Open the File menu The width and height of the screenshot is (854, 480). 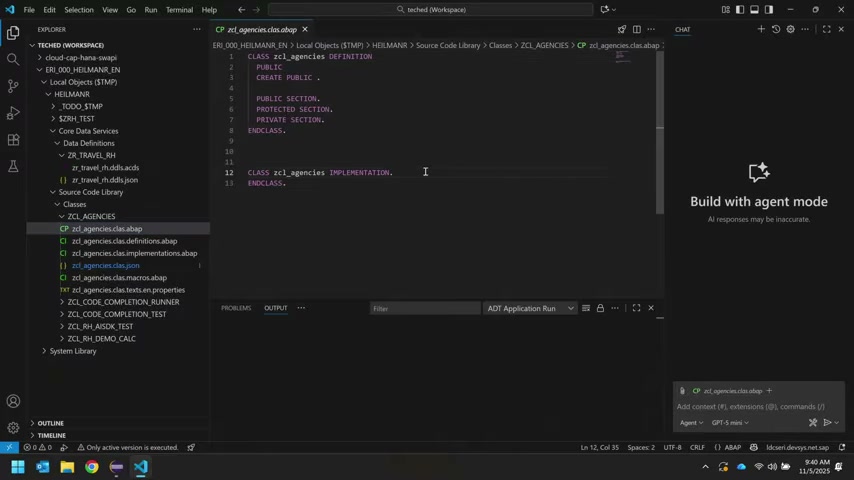click(x=29, y=10)
